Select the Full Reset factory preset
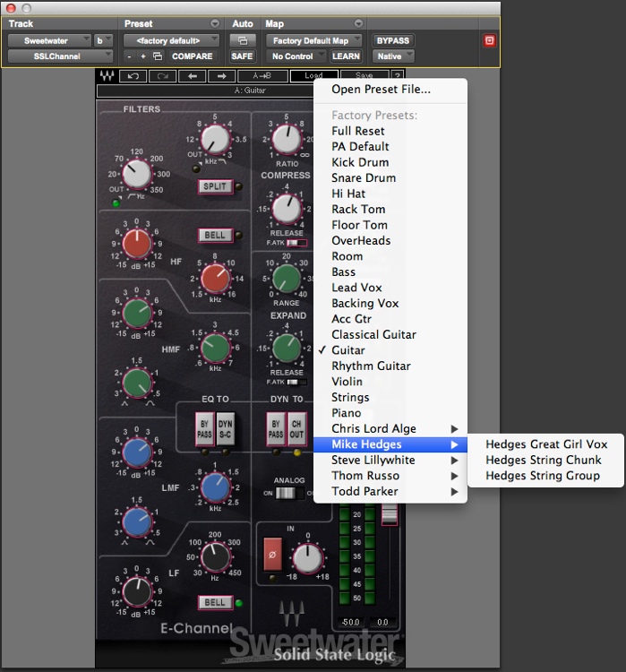The image size is (626, 672). pos(390,131)
